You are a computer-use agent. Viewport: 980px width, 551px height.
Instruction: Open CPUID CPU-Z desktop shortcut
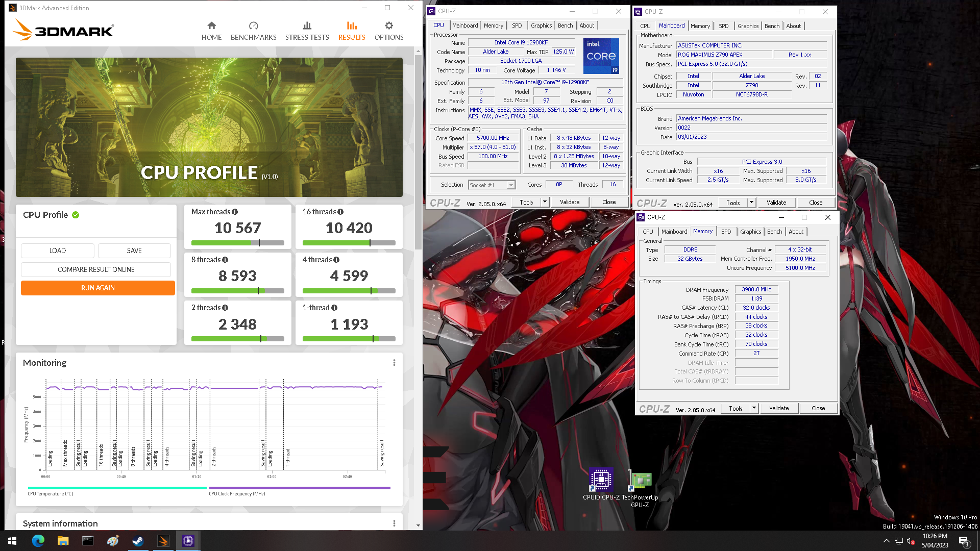(x=601, y=484)
